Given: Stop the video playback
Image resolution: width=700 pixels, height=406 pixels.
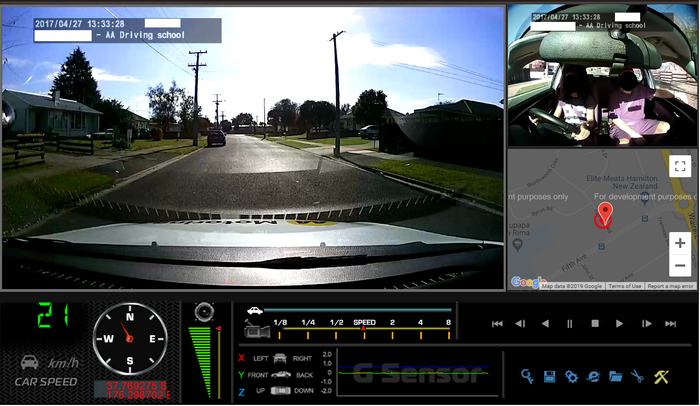Looking at the screenshot, I should point(595,323).
